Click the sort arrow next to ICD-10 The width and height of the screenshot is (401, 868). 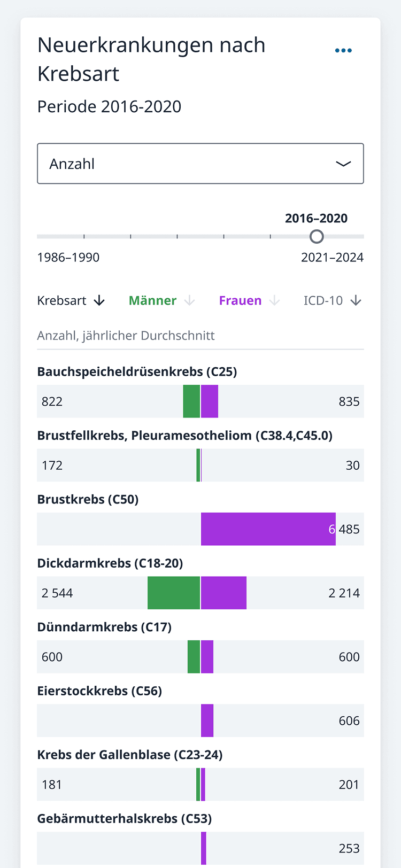click(356, 301)
